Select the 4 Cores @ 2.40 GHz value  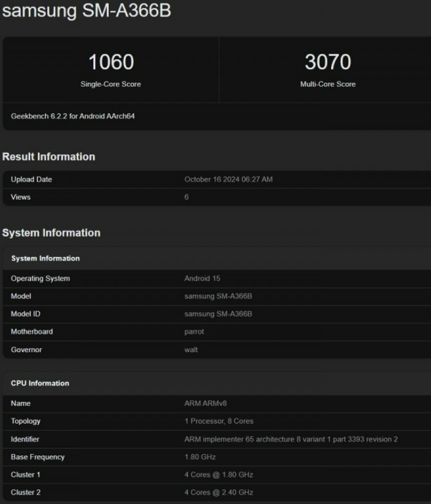(x=218, y=492)
